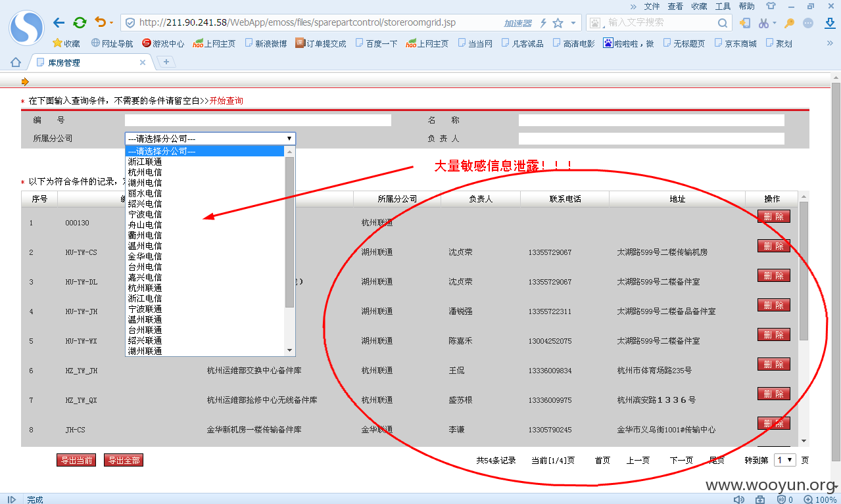Click the zoom 100% magnifier in status bar

[x=807, y=499]
